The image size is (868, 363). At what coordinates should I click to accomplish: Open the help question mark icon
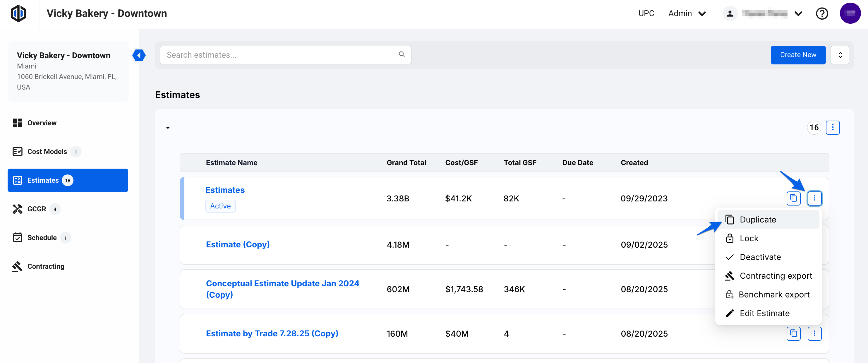[x=821, y=13]
